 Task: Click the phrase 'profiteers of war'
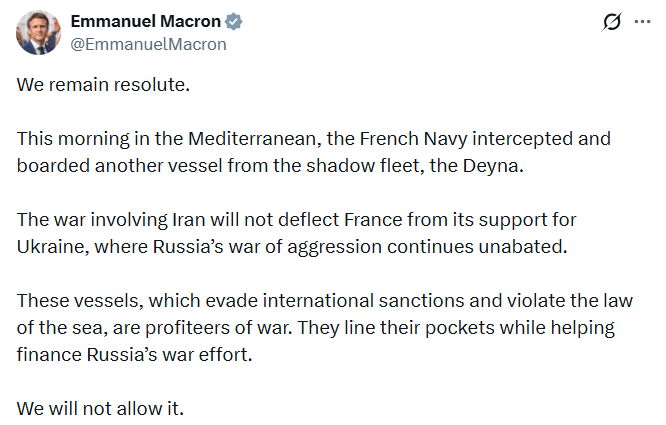coord(194,325)
